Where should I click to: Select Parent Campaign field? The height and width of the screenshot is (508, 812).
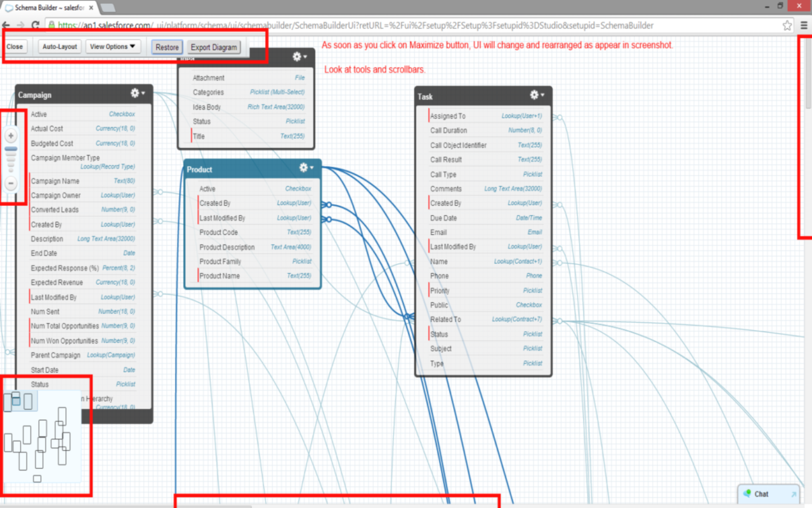pyautogui.click(x=83, y=355)
